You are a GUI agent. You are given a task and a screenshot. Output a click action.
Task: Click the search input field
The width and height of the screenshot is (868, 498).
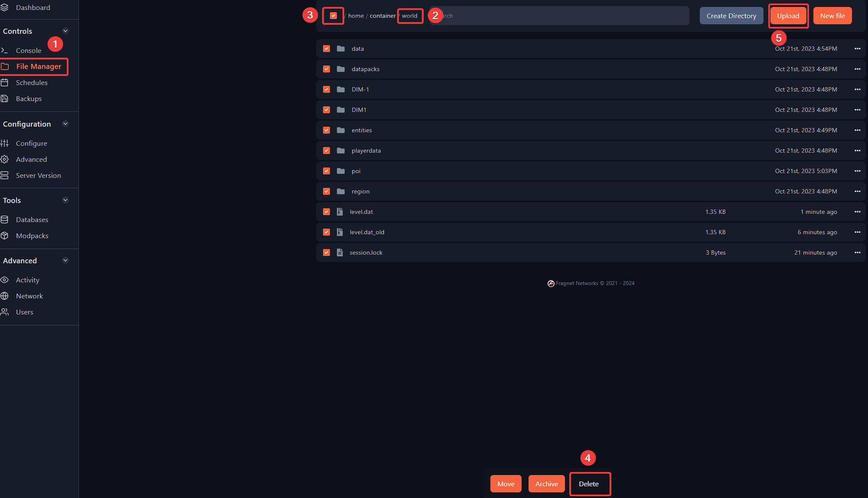pos(561,15)
